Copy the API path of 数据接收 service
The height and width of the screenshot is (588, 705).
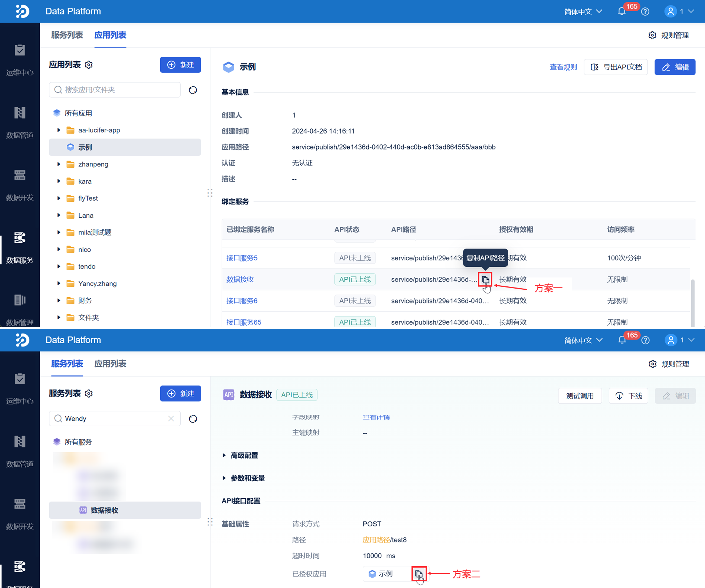pos(485,279)
